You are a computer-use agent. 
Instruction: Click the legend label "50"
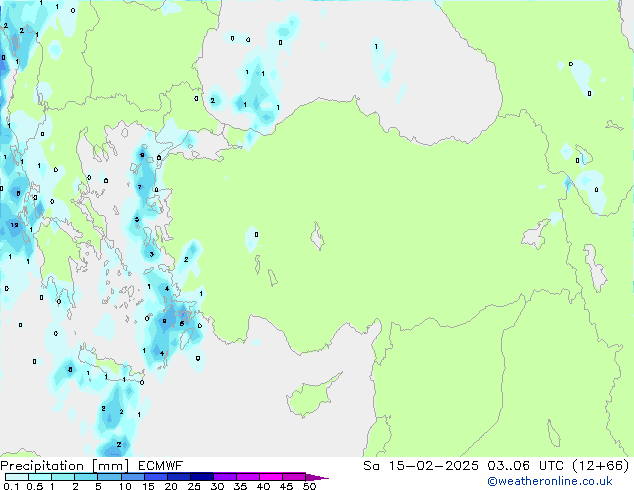(309, 486)
